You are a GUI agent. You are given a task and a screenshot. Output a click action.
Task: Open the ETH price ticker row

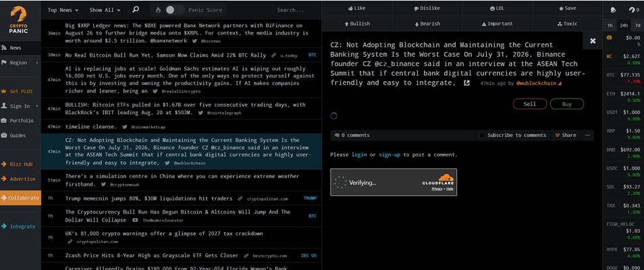click(x=623, y=97)
